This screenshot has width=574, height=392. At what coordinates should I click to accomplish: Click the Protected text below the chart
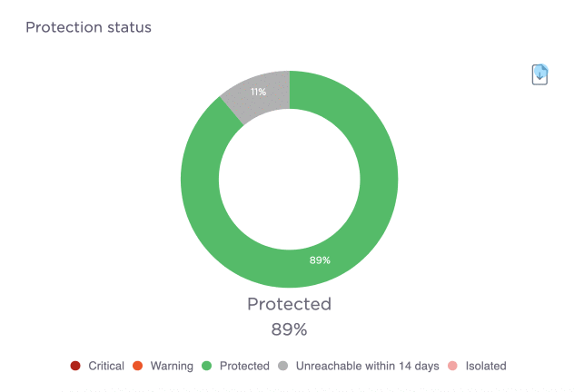pos(289,304)
